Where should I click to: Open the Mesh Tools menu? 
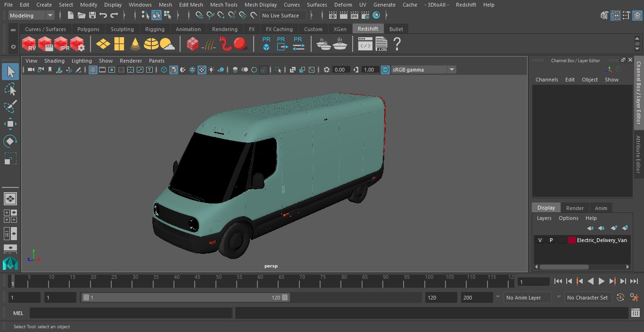pyautogui.click(x=223, y=5)
